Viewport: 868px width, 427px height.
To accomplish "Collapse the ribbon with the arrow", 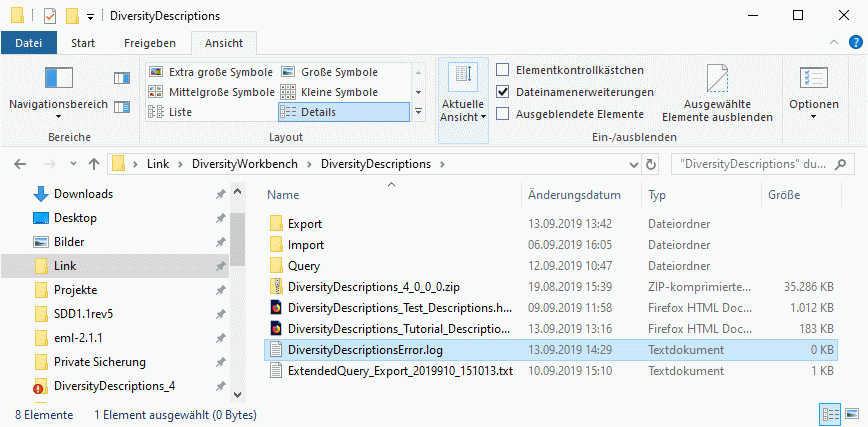I will click(x=834, y=43).
